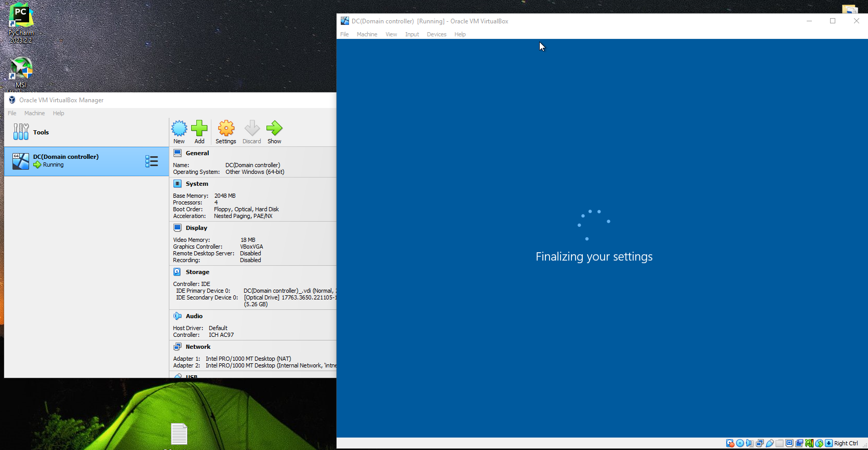The image size is (868, 450).
Task: Click the USB devices status bar icon
Action: (x=770, y=443)
